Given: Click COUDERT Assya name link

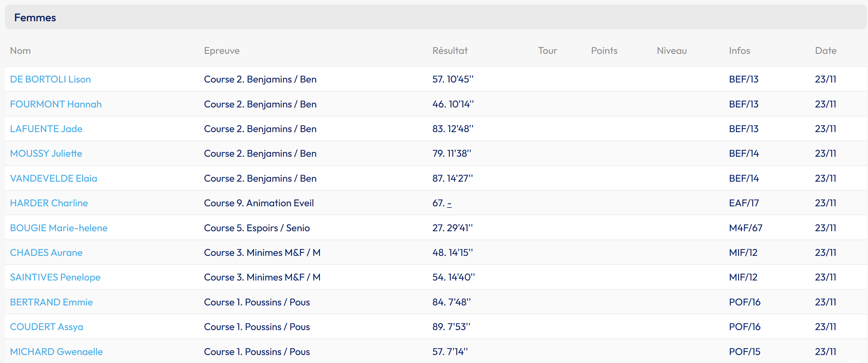Looking at the screenshot, I should click(46, 327).
